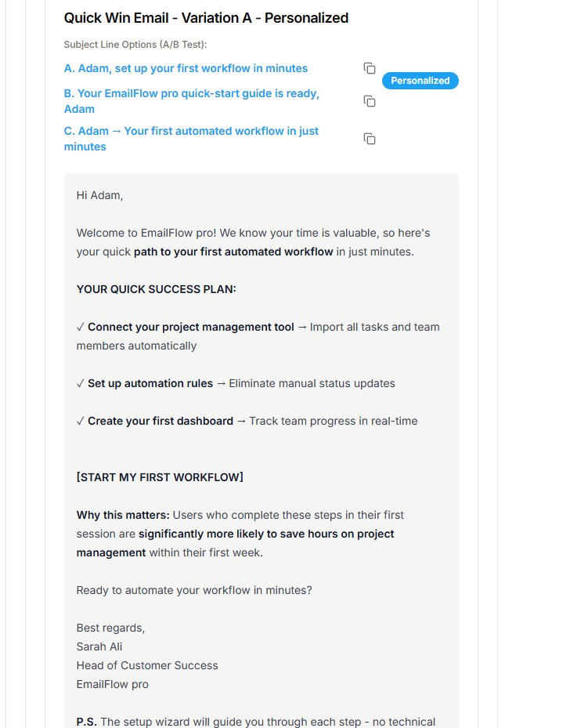Click 'Connect your project management tool' step
The width and height of the screenshot is (570, 728).
click(190, 327)
